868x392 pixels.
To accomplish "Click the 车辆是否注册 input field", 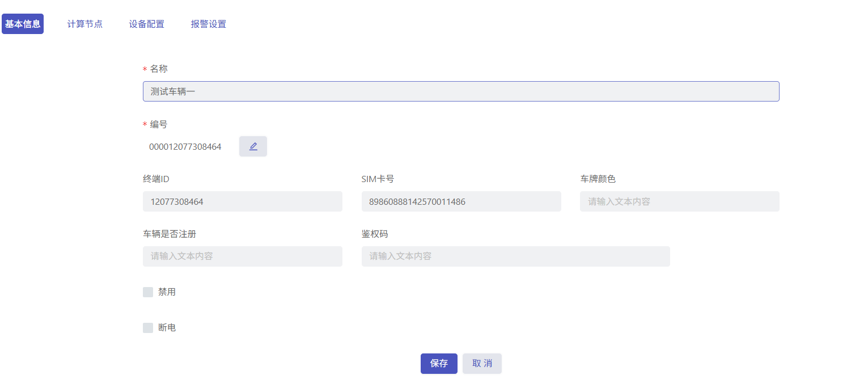I will pyautogui.click(x=242, y=256).
